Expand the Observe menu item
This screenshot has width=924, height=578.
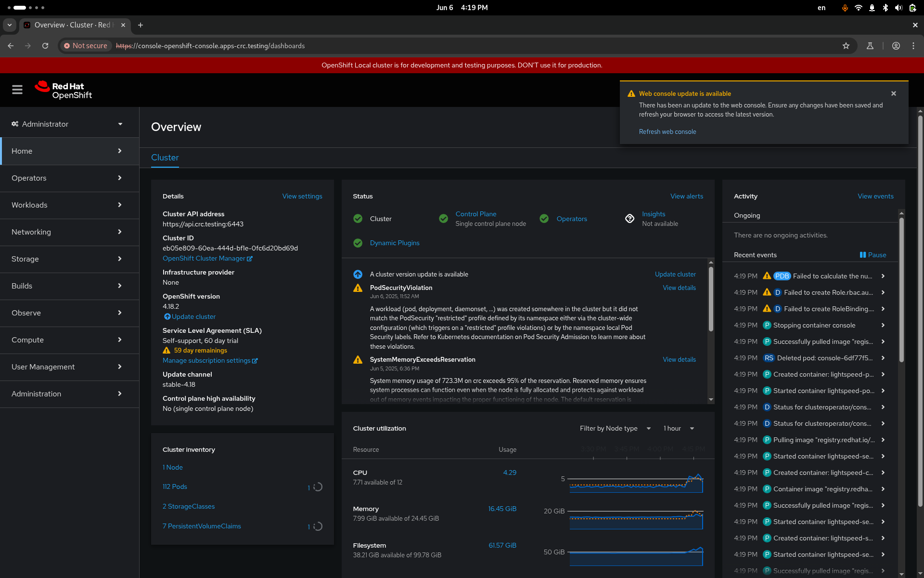pyautogui.click(x=67, y=313)
